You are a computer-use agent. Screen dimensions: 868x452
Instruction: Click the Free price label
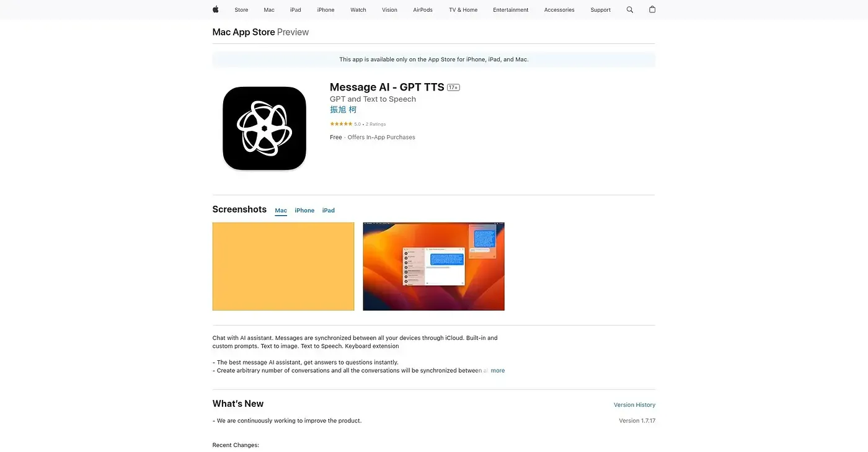[336, 138]
